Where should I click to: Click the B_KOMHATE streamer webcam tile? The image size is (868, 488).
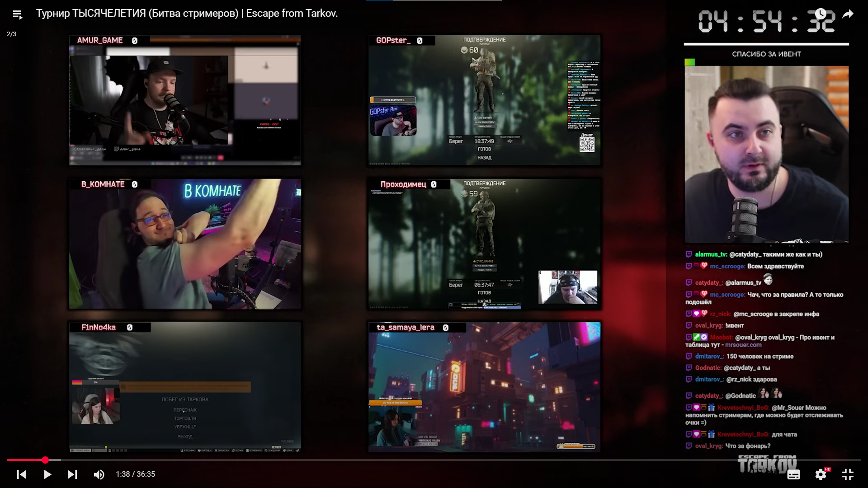pyautogui.click(x=185, y=244)
